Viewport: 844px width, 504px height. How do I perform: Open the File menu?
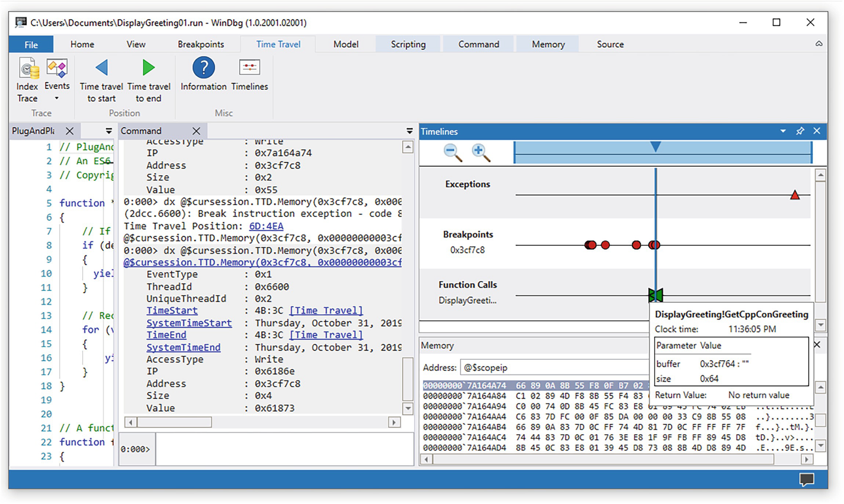coord(31,44)
